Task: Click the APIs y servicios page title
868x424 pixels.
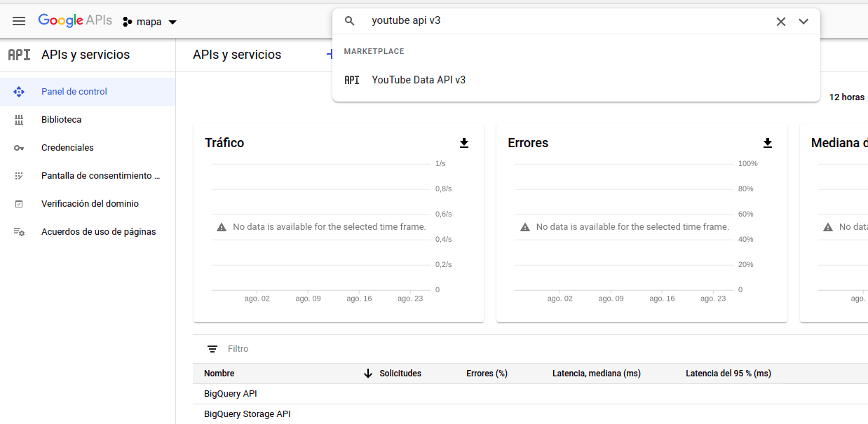Action: (x=237, y=55)
